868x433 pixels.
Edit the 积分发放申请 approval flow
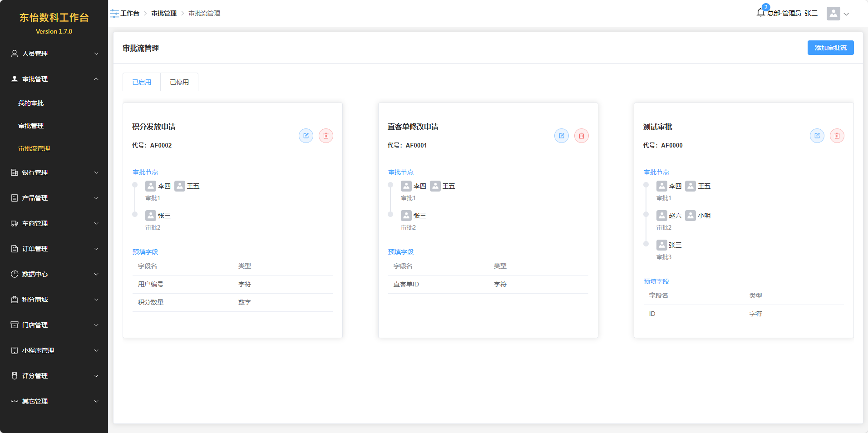(306, 136)
